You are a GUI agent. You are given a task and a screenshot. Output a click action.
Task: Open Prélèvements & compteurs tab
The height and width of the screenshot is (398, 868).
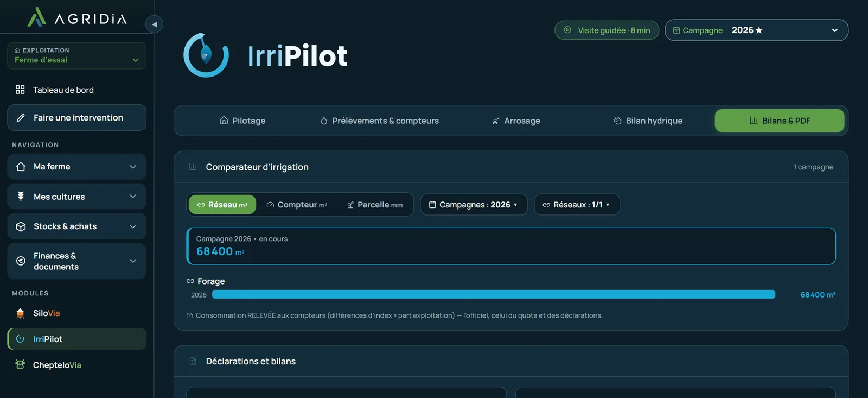pyautogui.click(x=380, y=121)
